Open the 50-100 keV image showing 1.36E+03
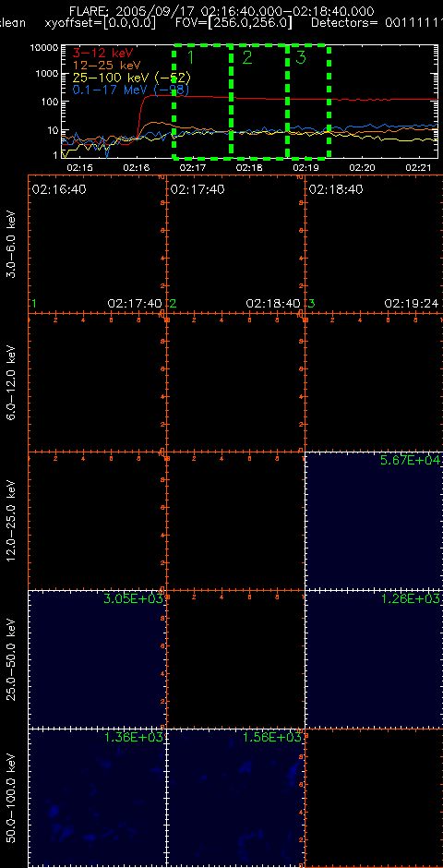443x868 pixels. tap(97, 797)
